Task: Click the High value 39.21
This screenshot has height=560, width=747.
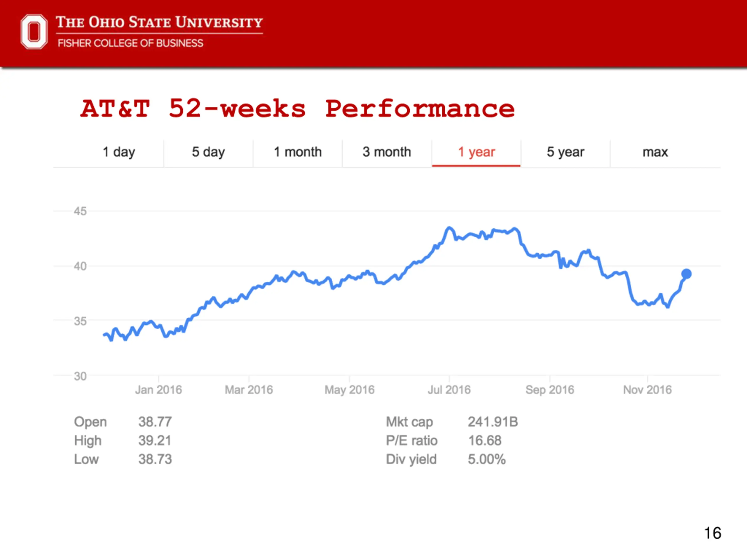Action: pyautogui.click(x=155, y=440)
